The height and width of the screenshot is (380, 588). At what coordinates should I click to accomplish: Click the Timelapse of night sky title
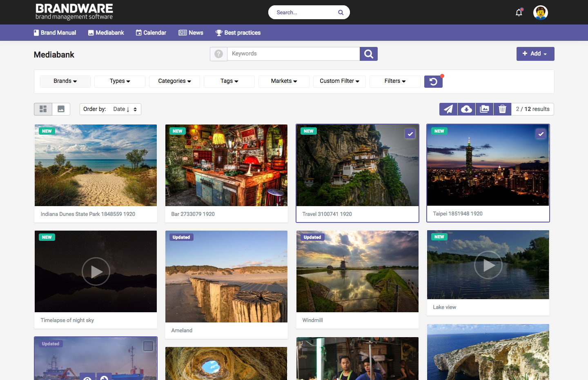[67, 320]
